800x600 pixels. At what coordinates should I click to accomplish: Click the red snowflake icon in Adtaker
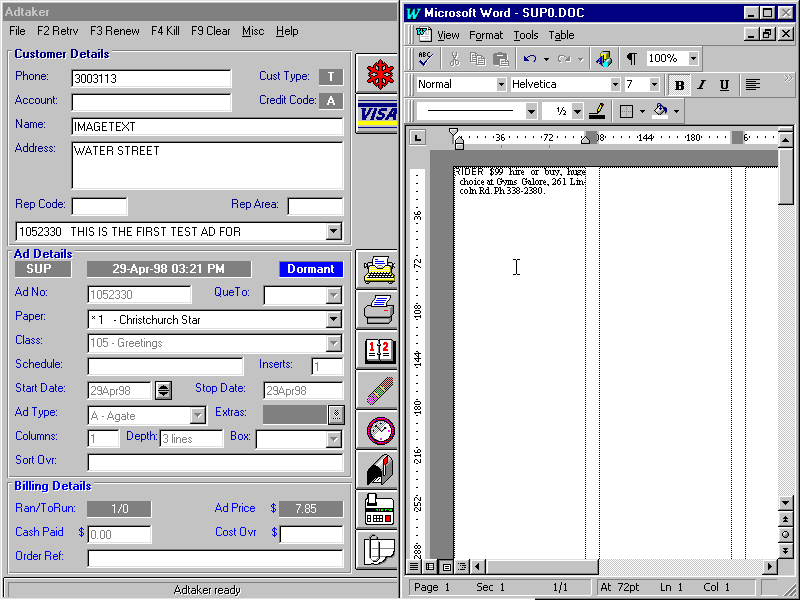(x=379, y=74)
